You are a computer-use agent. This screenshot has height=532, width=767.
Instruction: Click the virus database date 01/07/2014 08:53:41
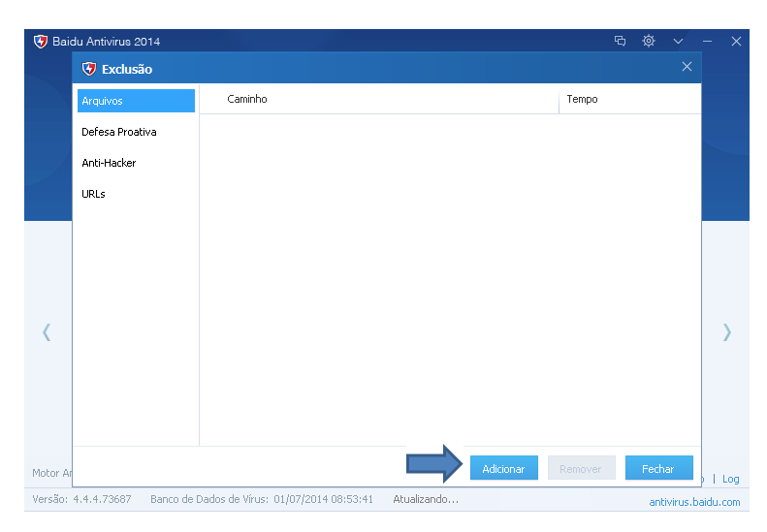tap(323, 499)
